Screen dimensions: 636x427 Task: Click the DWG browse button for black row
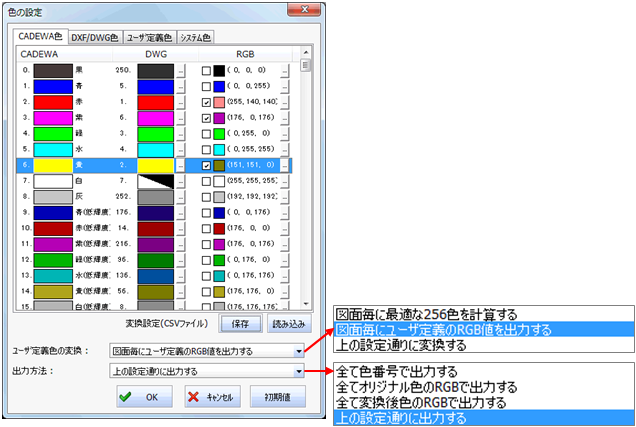coord(181,71)
